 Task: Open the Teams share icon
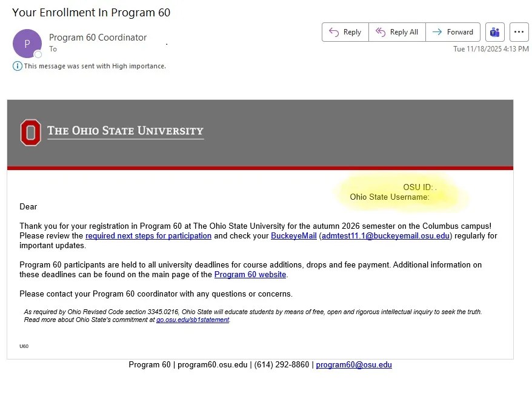point(494,32)
